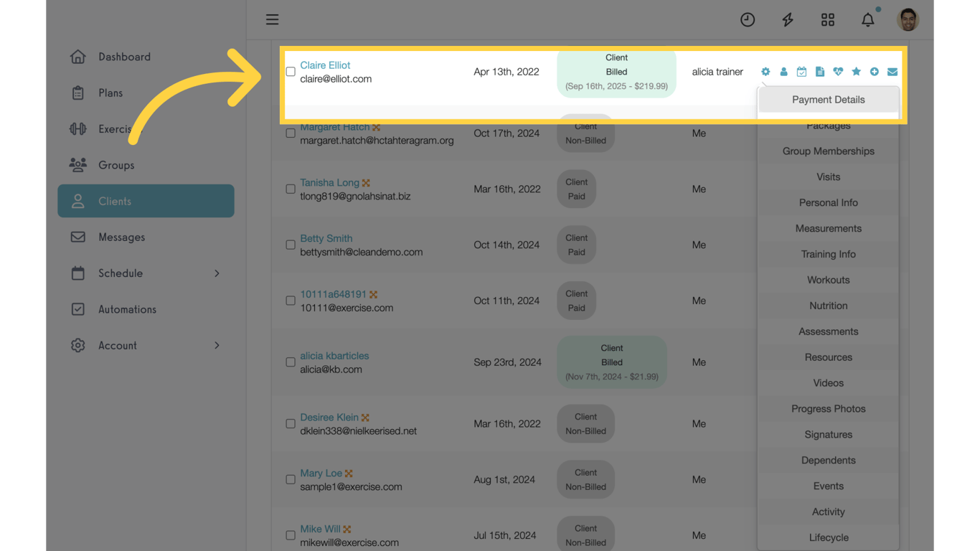The image size is (980, 551).
Task: Star Claire Elliot using the star icon
Action: click(856, 72)
